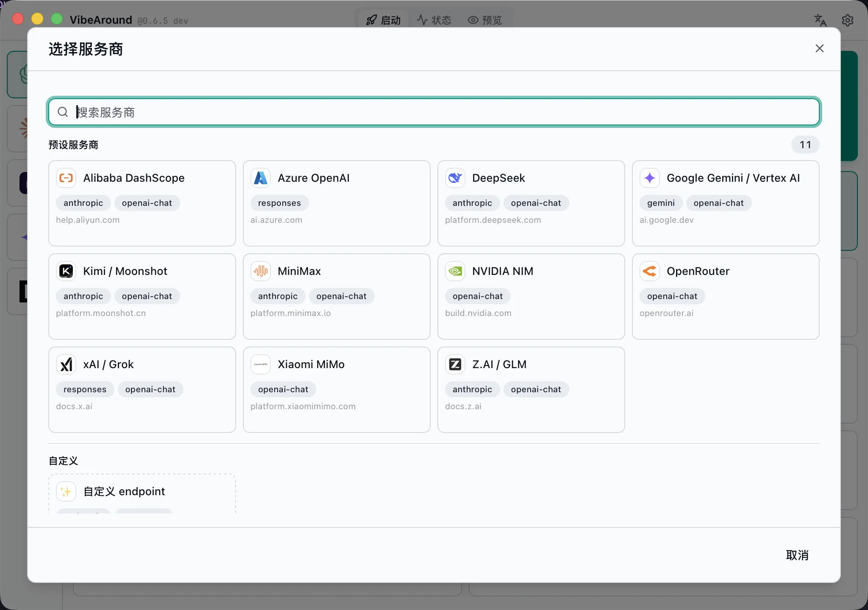Switch to the 状态 tab
This screenshot has height=610, width=868.
tap(434, 20)
